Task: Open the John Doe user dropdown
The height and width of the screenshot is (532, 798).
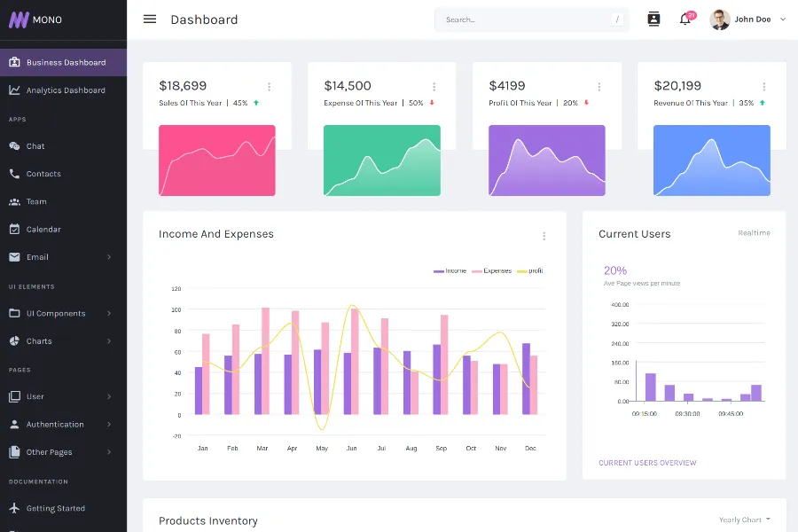Action: pyautogui.click(x=749, y=20)
